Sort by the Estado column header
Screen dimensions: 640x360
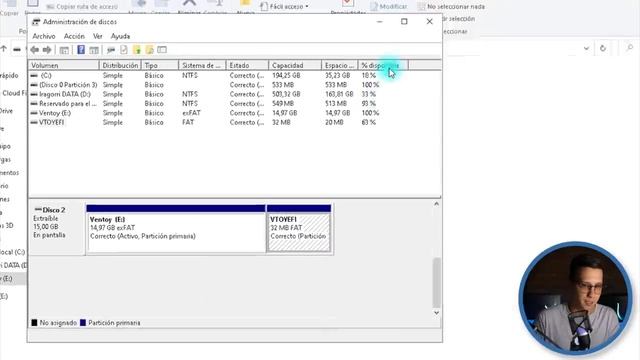coord(247,65)
